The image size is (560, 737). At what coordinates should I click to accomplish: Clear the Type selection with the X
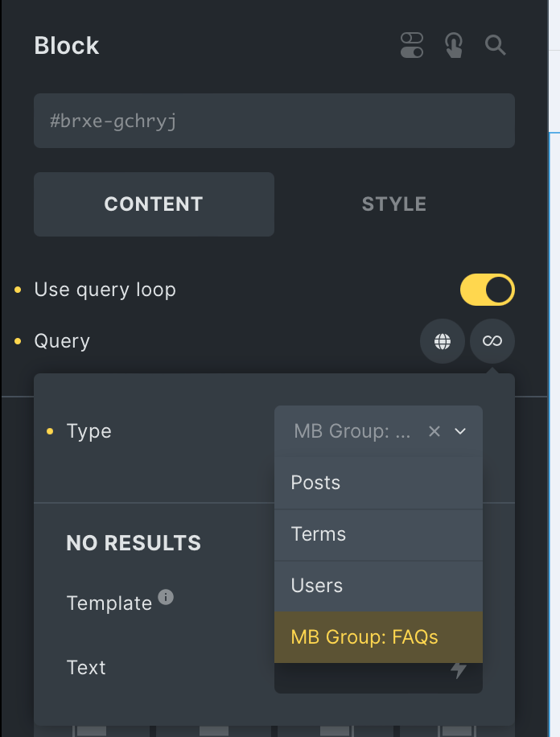point(434,431)
